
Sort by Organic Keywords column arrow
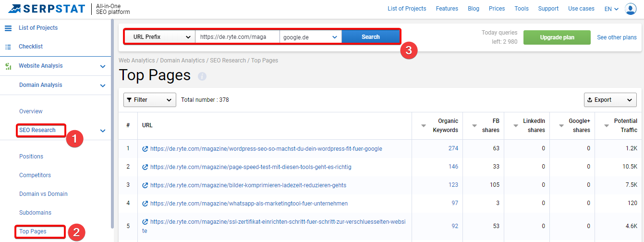coord(424,126)
